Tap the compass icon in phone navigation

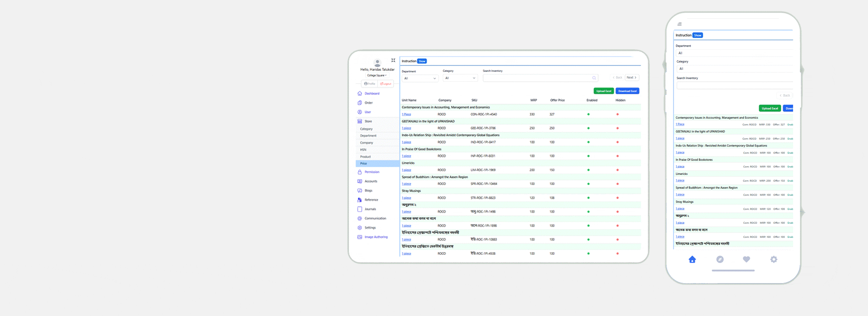tap(720, 259)
